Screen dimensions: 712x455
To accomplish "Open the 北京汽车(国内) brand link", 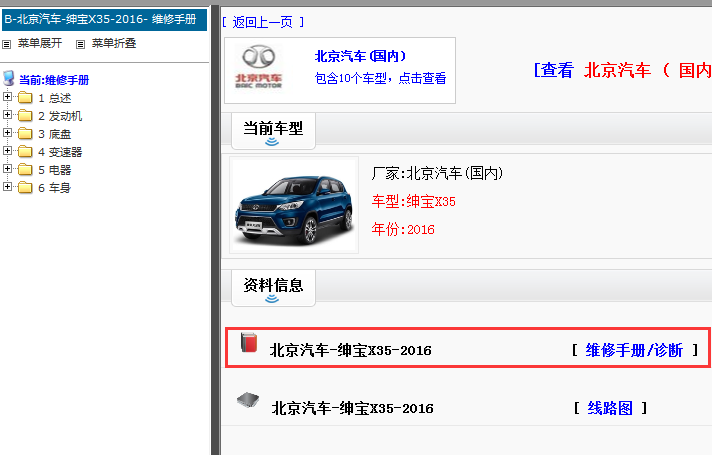I will [x=360, y=56].
